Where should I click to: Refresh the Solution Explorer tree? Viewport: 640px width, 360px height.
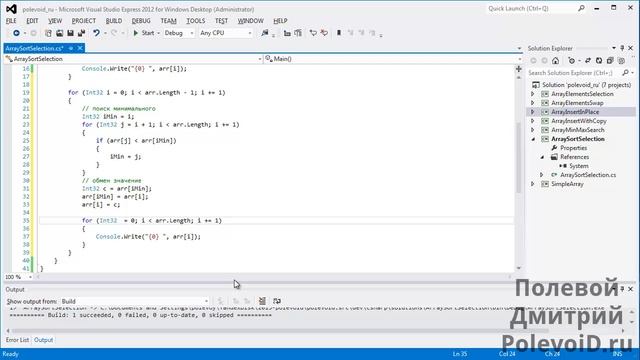tap(599, 61)
